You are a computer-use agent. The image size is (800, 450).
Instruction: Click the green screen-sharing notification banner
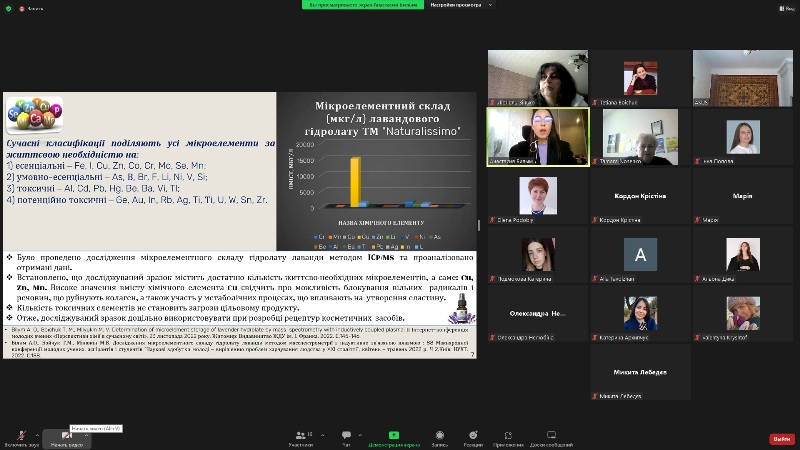[x=363, y=5]
